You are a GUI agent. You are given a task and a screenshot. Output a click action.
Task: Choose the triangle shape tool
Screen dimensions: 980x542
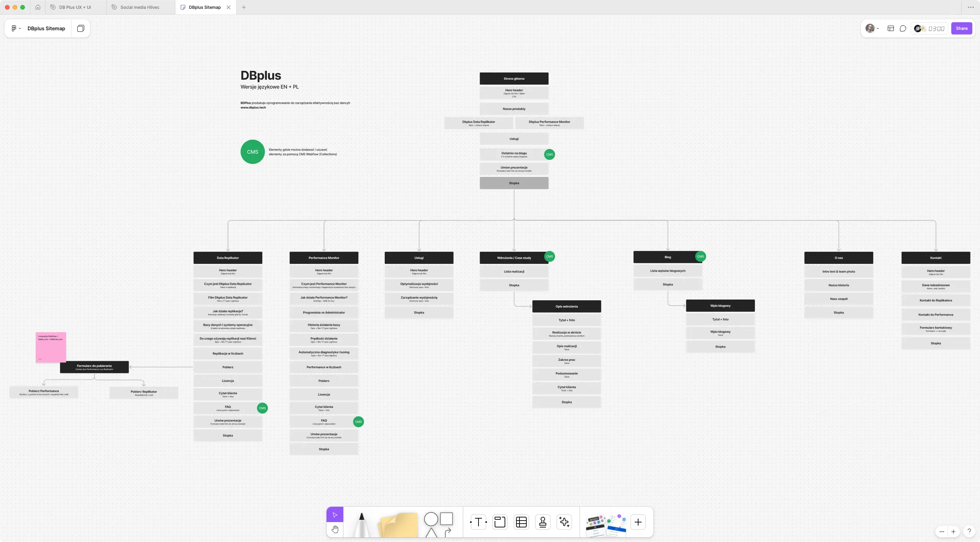(x=431, y=532)
